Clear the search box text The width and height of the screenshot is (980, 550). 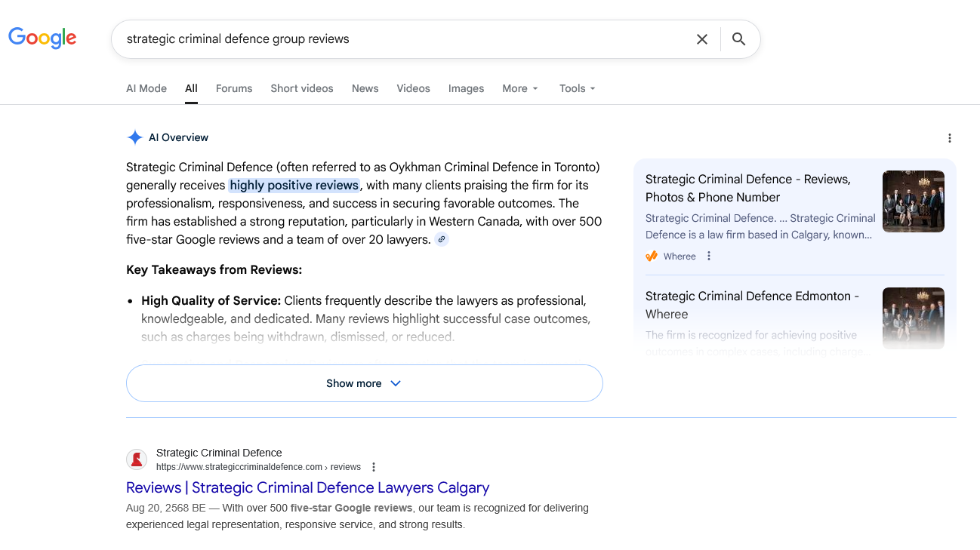point(701,39)
